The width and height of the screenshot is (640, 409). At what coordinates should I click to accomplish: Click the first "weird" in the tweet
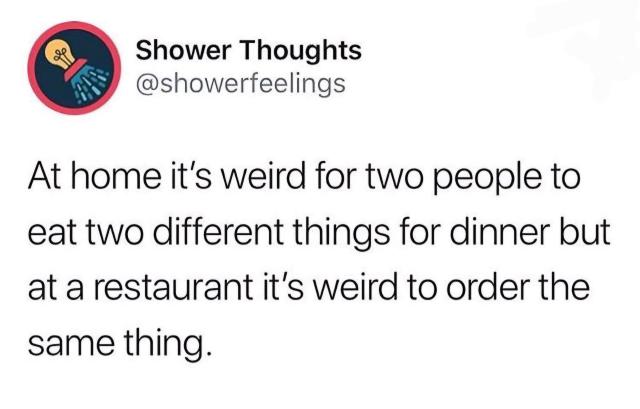point(264,178)
